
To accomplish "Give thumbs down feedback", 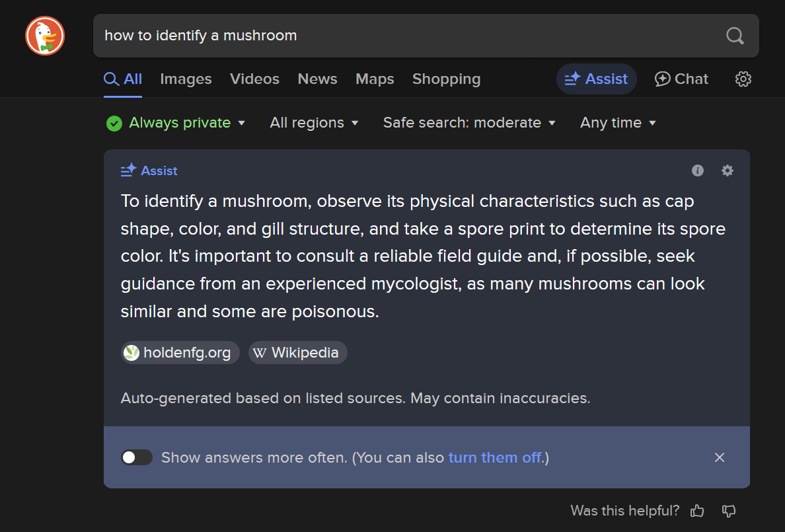I will coord(729,511).
